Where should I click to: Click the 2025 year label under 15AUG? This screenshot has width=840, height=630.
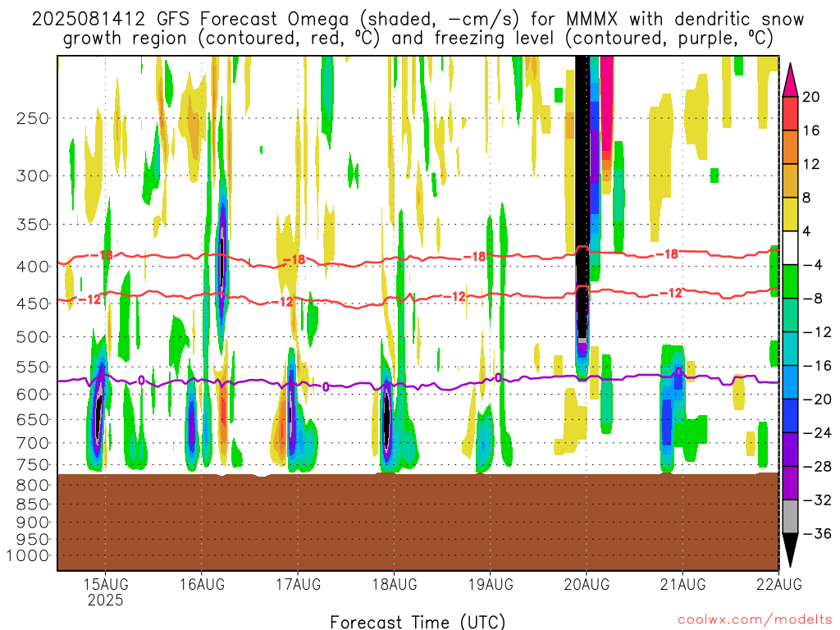point(106,600)
